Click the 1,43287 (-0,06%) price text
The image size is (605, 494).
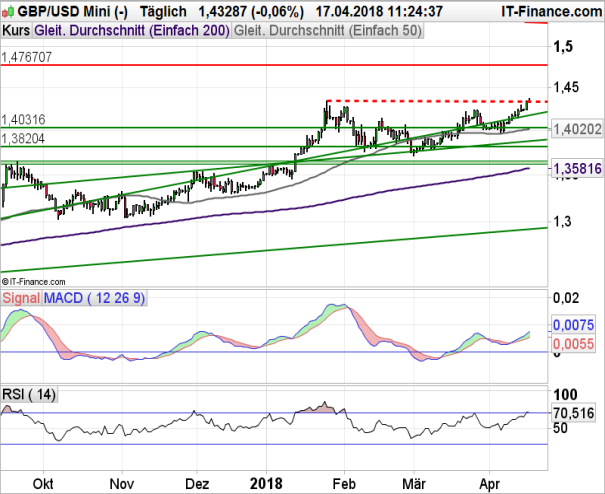[251, 12]
